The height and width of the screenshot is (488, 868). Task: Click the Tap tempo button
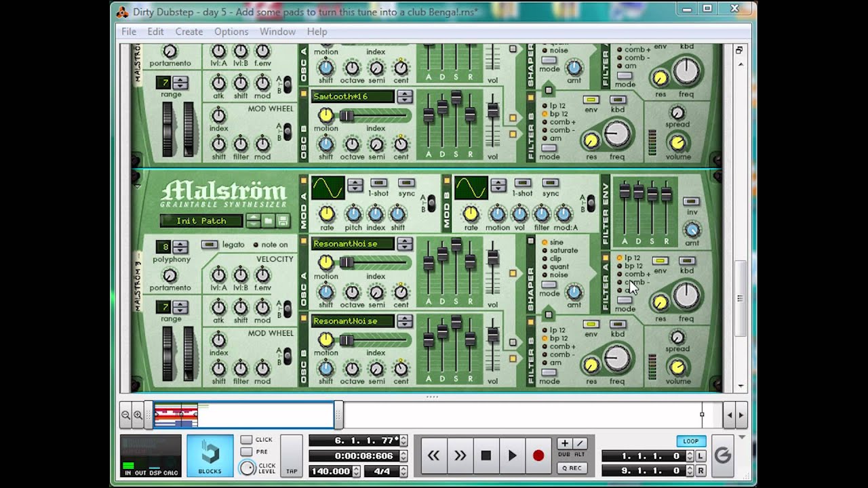(292, 455)
